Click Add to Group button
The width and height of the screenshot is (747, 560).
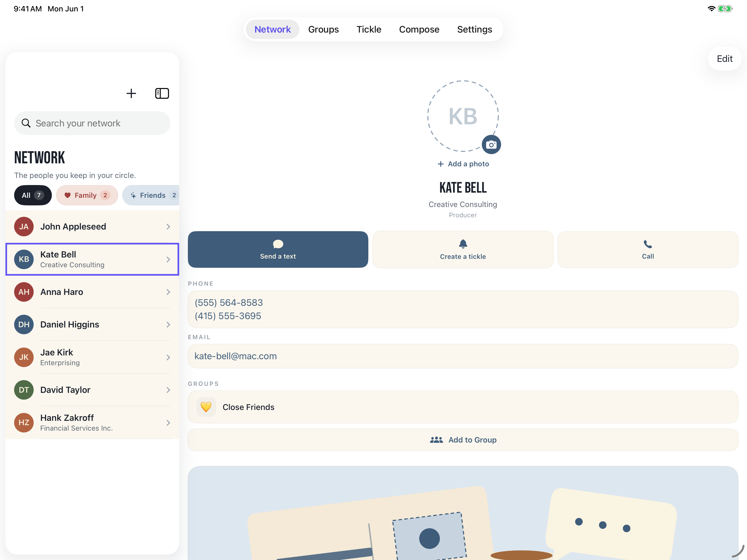pos(463,440)
